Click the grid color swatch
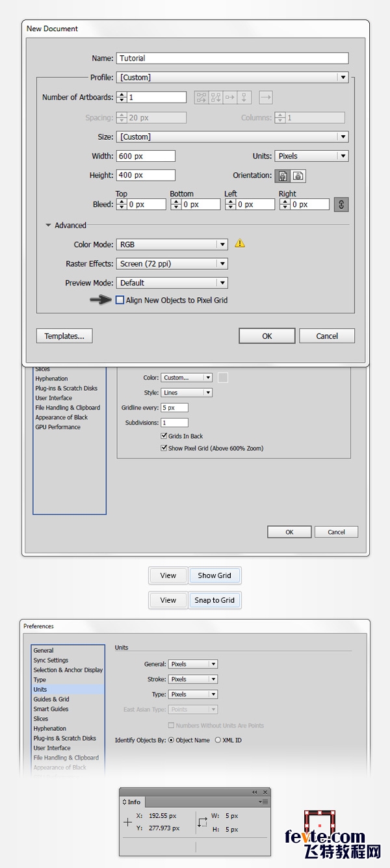This screenshot has height=868, width=390. (x=222, y=378)
